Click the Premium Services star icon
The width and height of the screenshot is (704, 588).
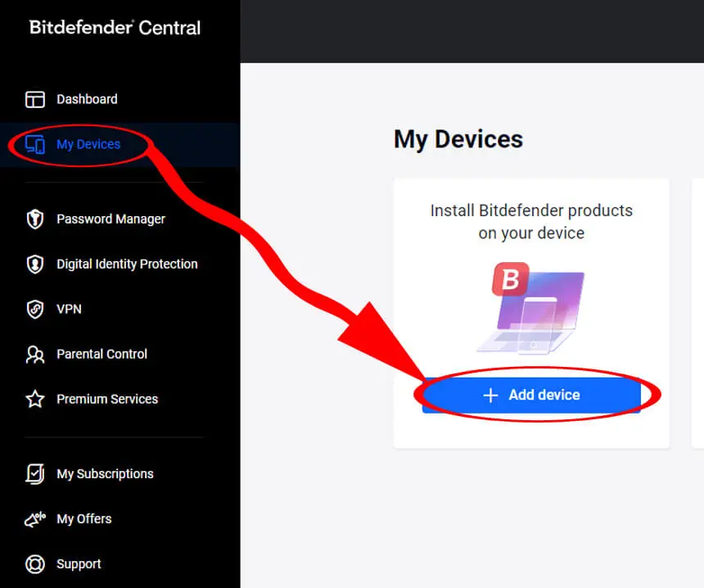(35, 400)
